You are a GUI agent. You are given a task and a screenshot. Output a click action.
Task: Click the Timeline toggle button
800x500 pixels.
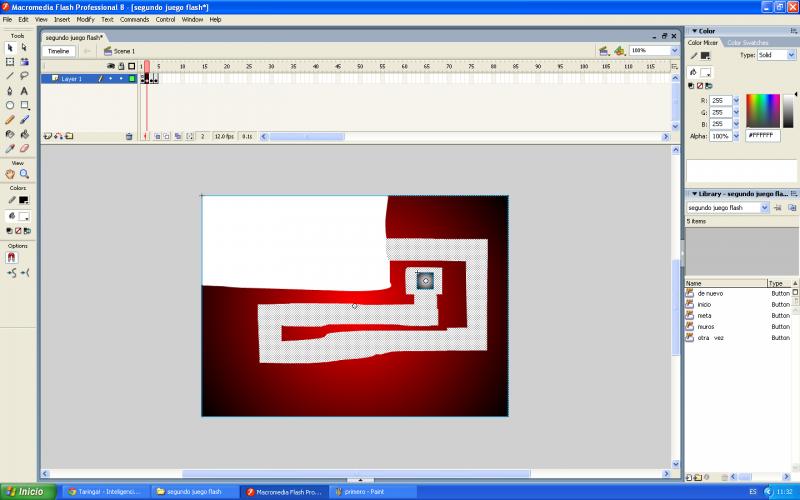tap(59, 51)
